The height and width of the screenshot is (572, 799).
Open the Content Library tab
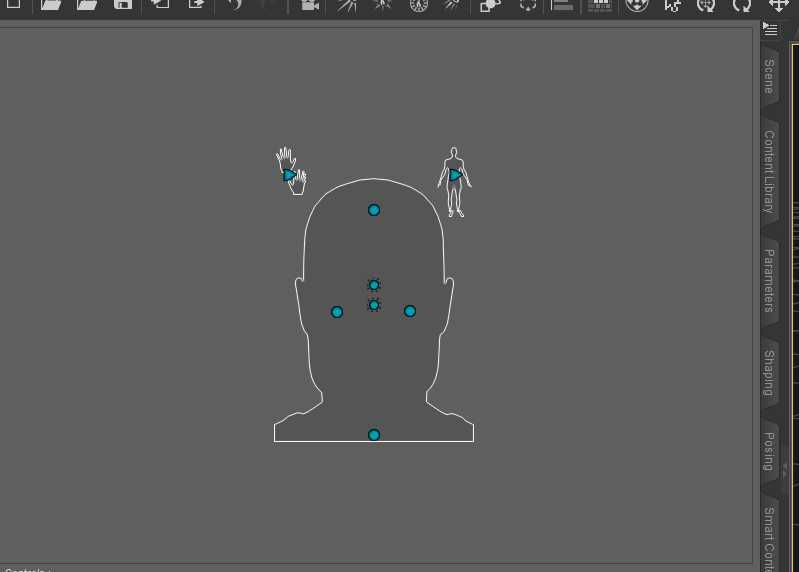769,171
